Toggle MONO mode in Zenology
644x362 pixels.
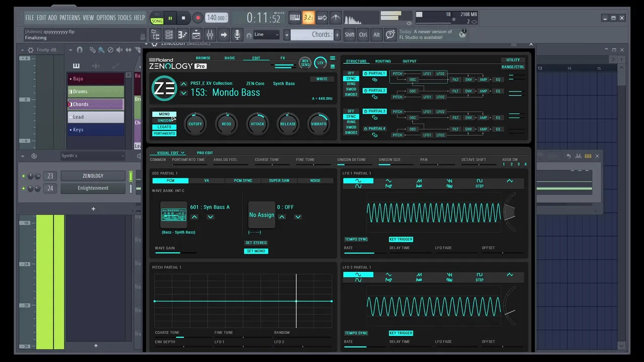click(x=165, y=114)
